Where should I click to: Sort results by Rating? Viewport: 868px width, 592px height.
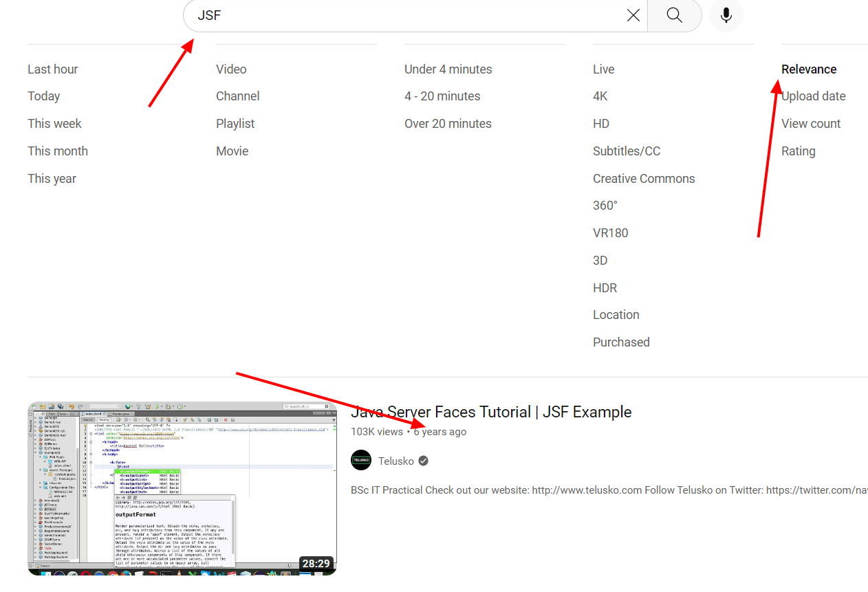[x=799, y=151]
